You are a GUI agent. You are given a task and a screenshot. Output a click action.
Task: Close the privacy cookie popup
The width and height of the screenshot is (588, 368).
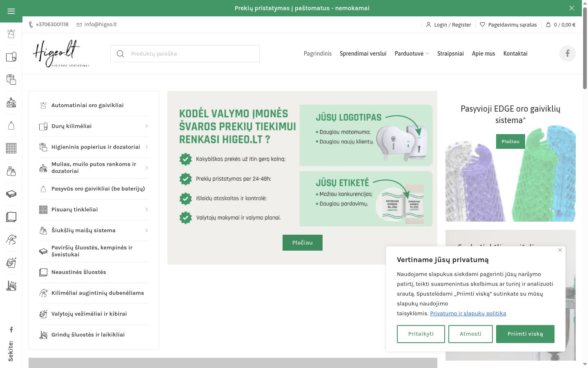560,250
